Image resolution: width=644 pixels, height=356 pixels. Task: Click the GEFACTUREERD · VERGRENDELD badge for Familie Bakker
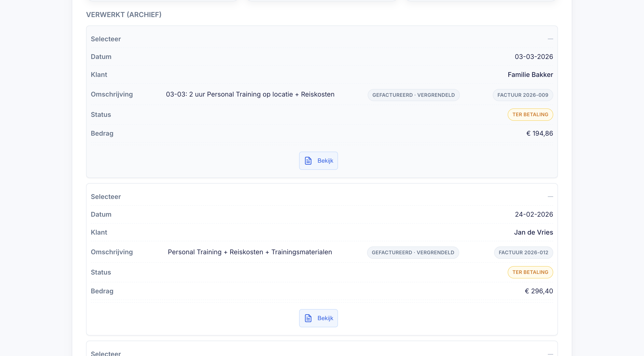coord(413,95)
